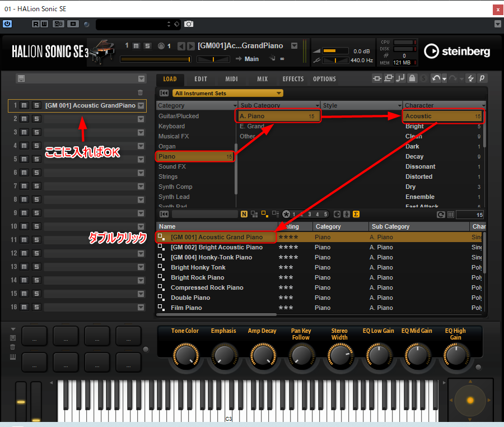
Task: Open the Category column header dropdown
Action: point(235,105)
